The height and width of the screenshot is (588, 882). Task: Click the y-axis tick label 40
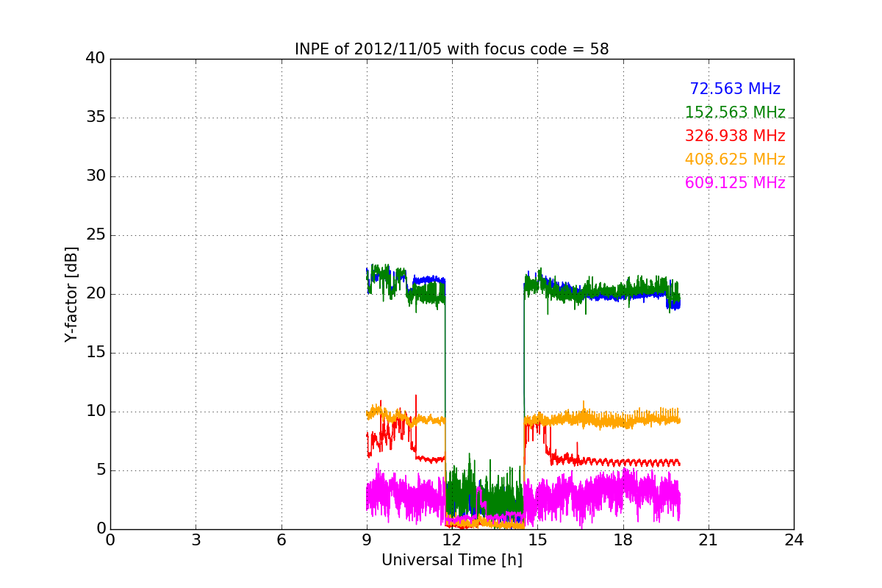click(x=96, y=59)
